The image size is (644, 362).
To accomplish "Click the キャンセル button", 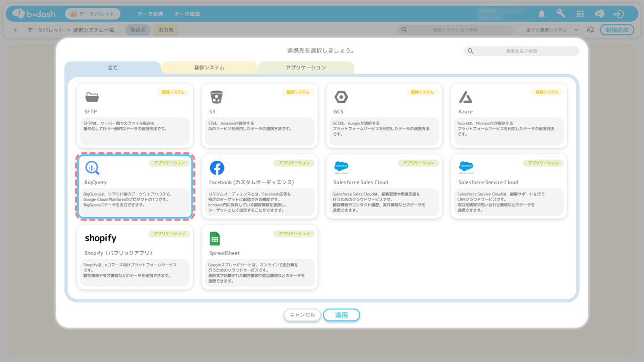I will coord(302,315).
